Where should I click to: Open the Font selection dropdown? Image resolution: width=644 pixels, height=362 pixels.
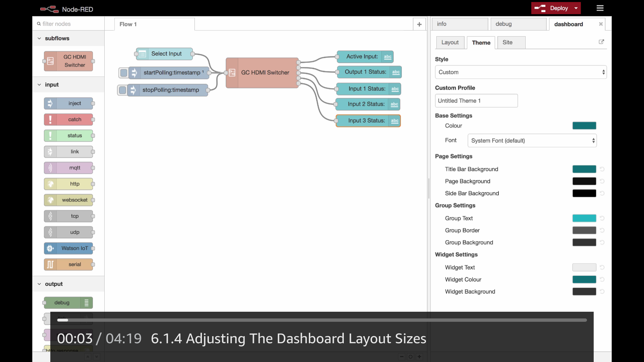pos(532,140)
